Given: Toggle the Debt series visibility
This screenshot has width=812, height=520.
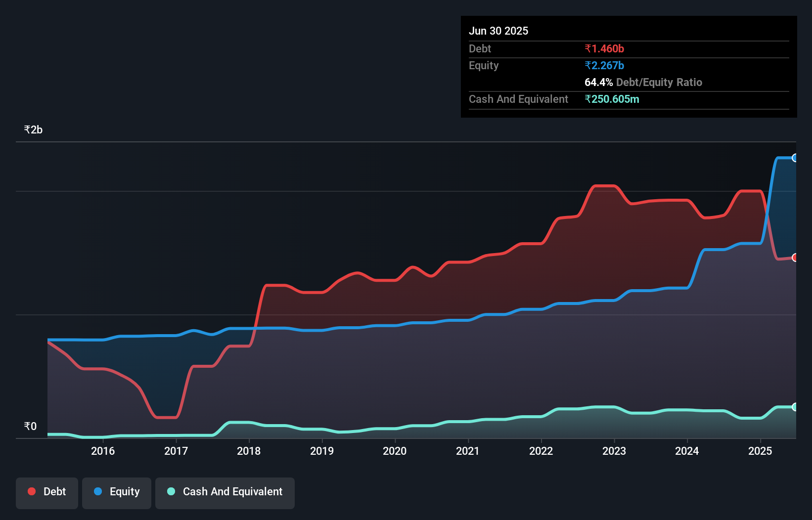Looking at the screenshot, I should click(47, 492).
